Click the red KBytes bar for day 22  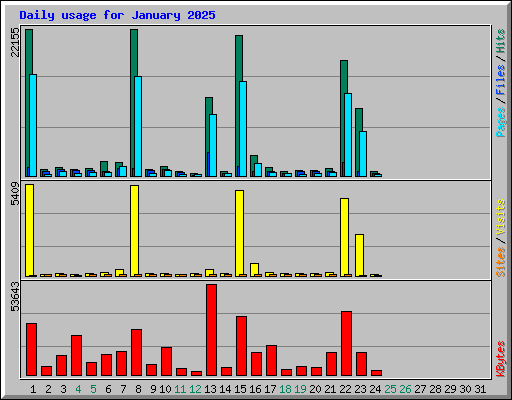346,343
